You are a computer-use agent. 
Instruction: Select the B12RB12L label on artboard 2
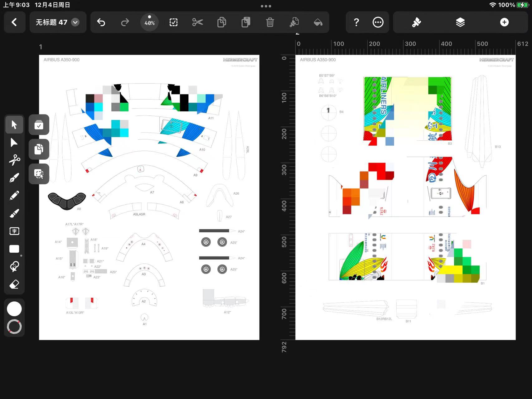pyautogui.click(x=384, y=319)
